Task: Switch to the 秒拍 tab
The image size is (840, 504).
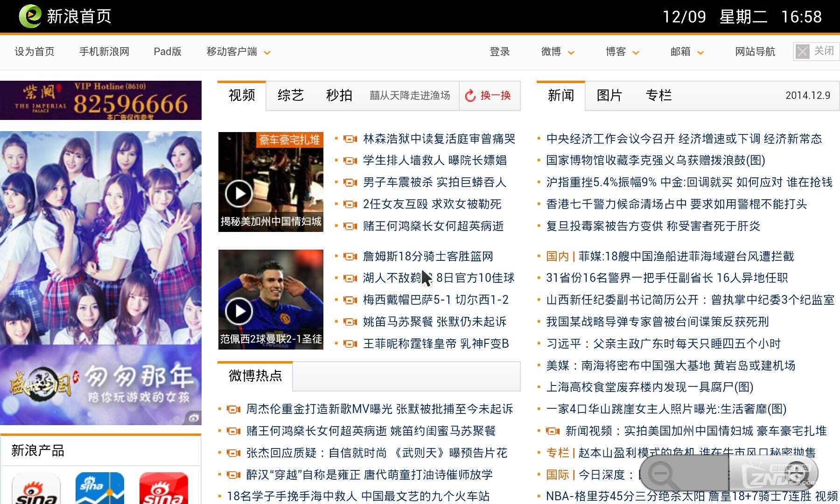Action: (x=339, y=96)
